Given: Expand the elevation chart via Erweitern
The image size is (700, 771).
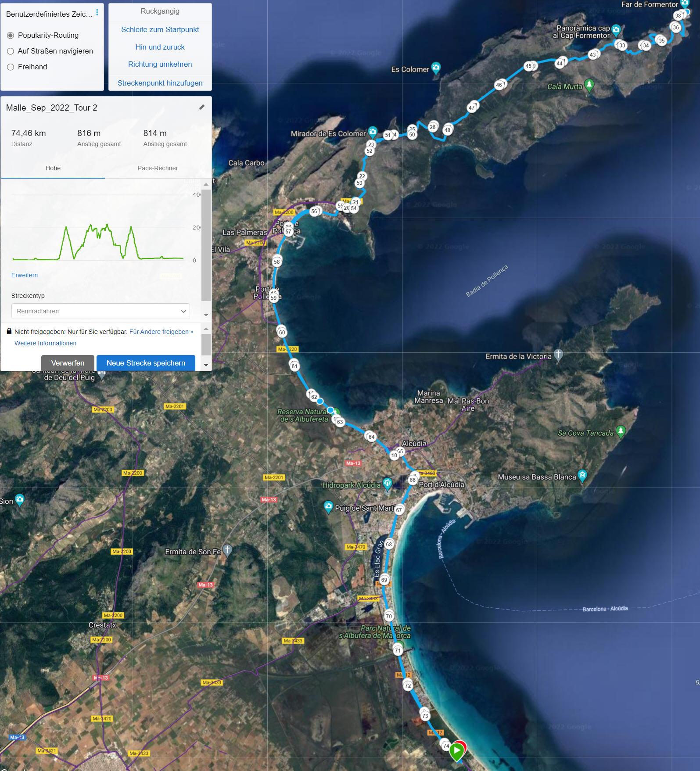Looking at the screenshot, I should [x=25, y=275].
